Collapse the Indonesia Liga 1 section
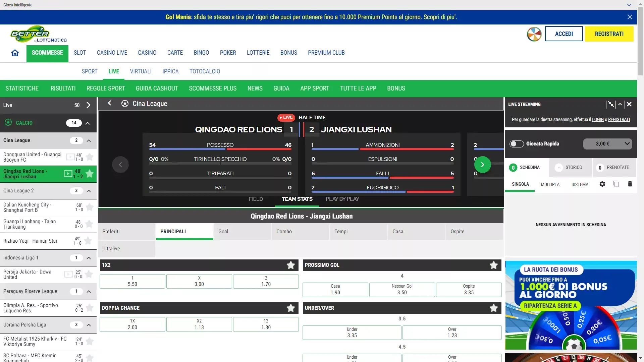The height and width of the screenshot is (362, 644). pos(89,258)
